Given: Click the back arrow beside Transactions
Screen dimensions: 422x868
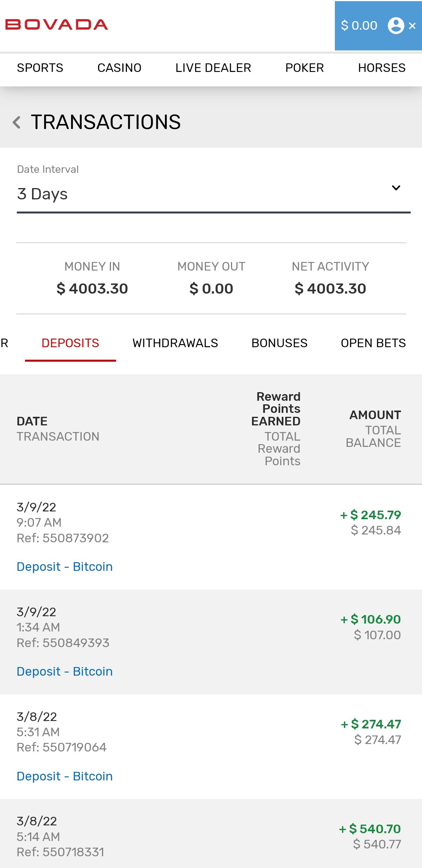Looking at the screenshot, I should tap(16, 122).
